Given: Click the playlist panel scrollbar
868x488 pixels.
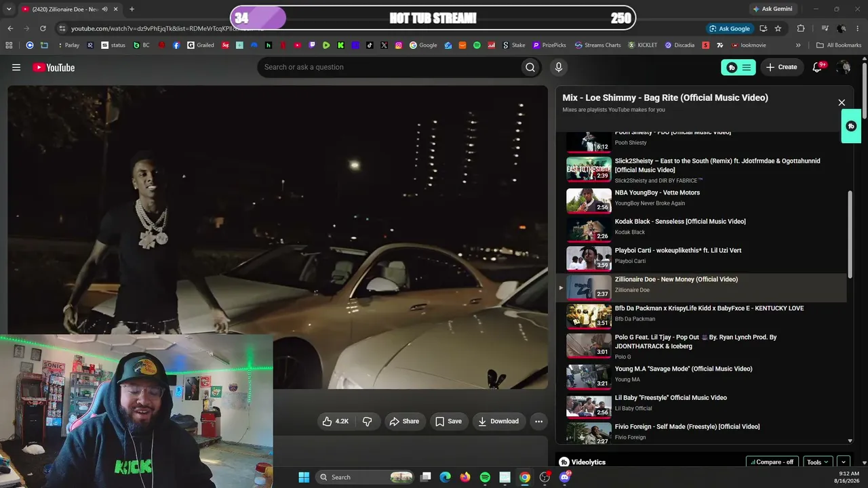Looking at the screenshot, I should pyautogui.click(x=850, y=234).
